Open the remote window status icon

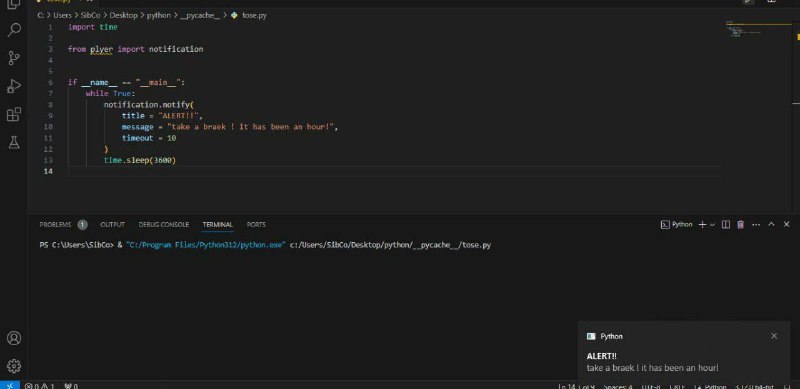[10, 385]
